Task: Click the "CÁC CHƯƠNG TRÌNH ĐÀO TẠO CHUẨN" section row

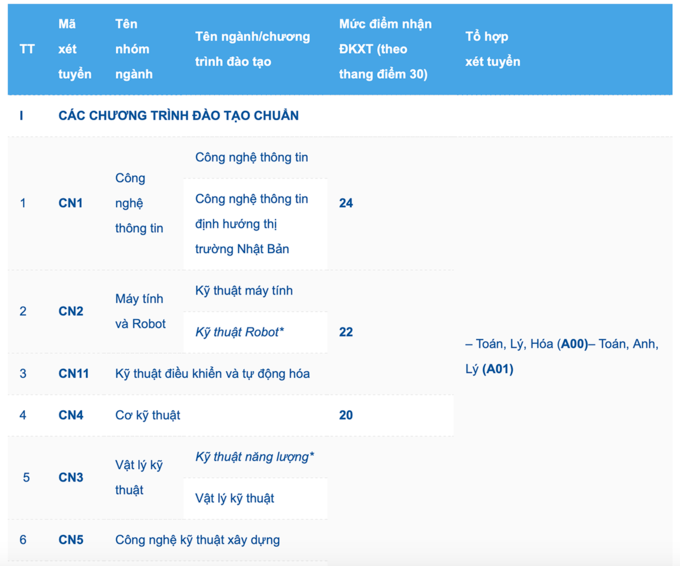Action: [x=179, y=116]
